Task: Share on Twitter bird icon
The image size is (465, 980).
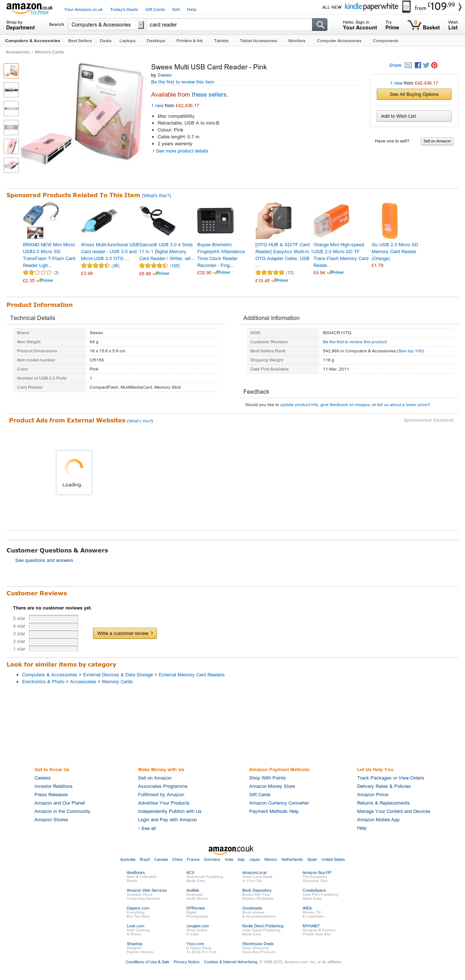Action: [x=426, y=65]
